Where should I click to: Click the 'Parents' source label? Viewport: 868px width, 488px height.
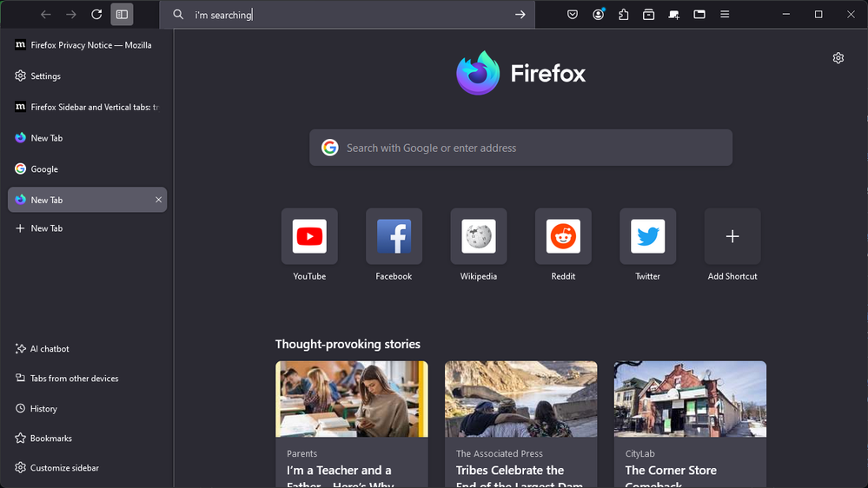(x=301, y=453)
